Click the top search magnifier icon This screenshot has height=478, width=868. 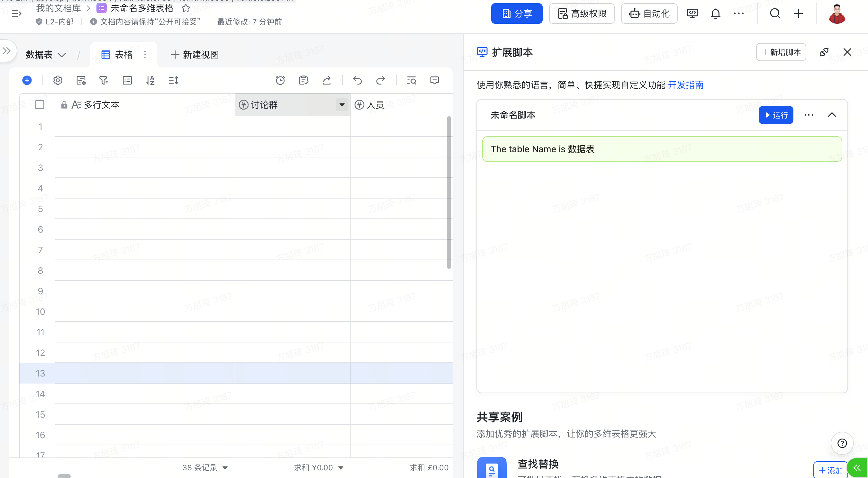coord(775,13)
